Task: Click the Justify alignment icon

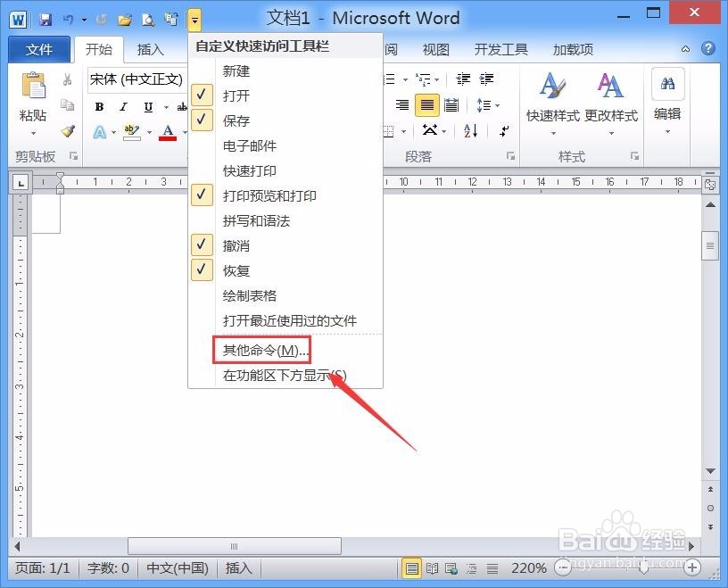Action: click(427, 105)
